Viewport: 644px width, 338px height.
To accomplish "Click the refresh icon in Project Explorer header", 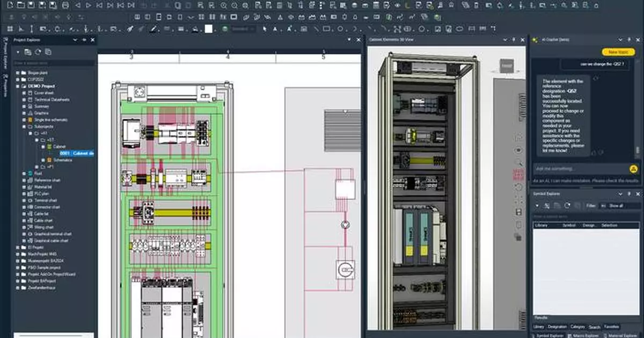I will click(38, 51).
